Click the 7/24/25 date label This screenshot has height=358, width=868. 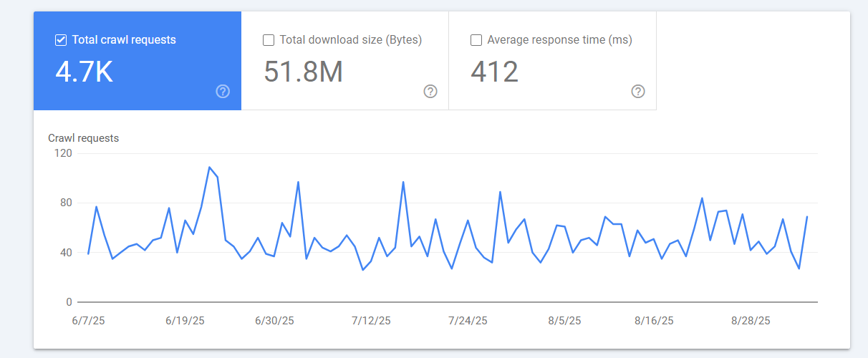coord(468,321)
